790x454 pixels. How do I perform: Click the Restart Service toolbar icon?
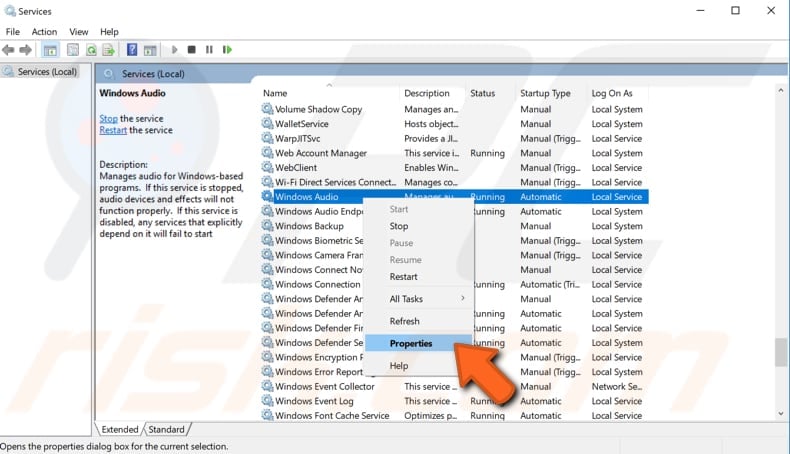227,49
